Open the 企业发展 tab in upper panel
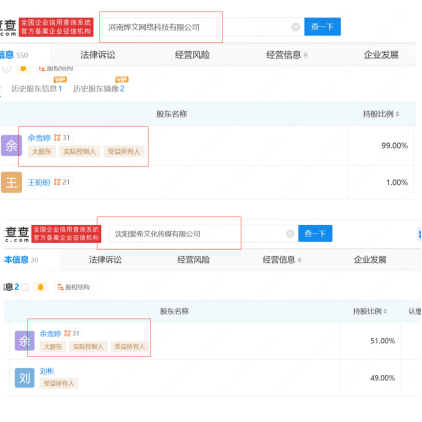422x422 pixels. click(x=381, y=55)
